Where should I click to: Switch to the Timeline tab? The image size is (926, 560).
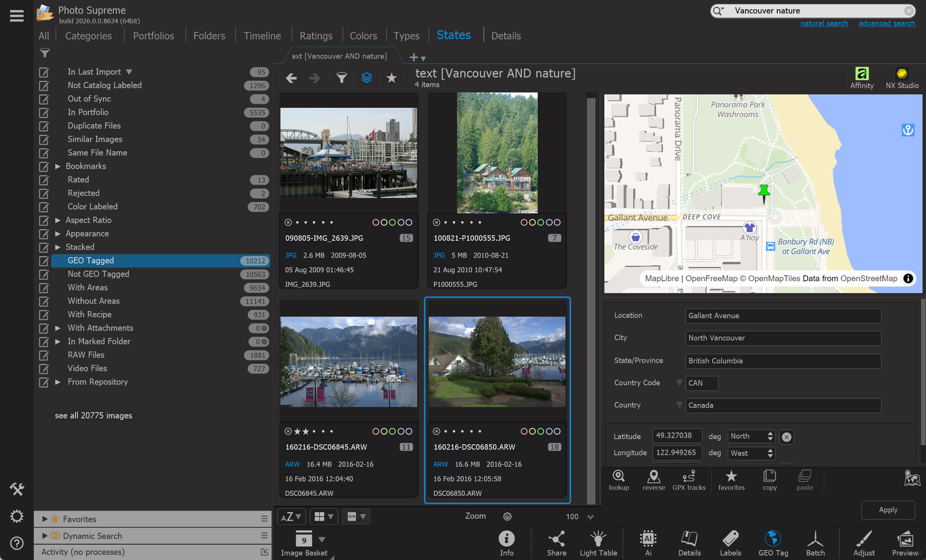(262, 35)
